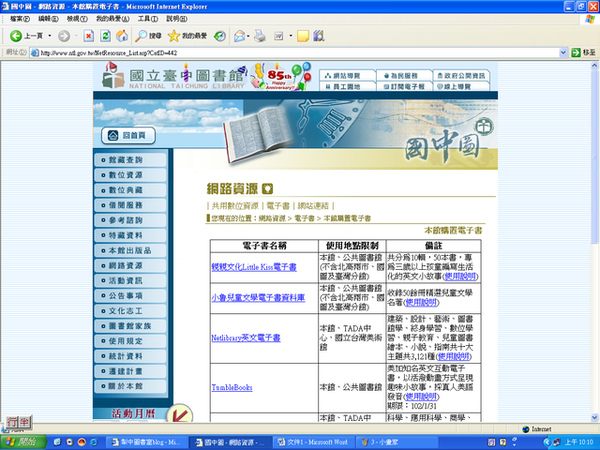Open 數位資源 in the left sidebar
600x450 pixels.
[x=130, y=175]
